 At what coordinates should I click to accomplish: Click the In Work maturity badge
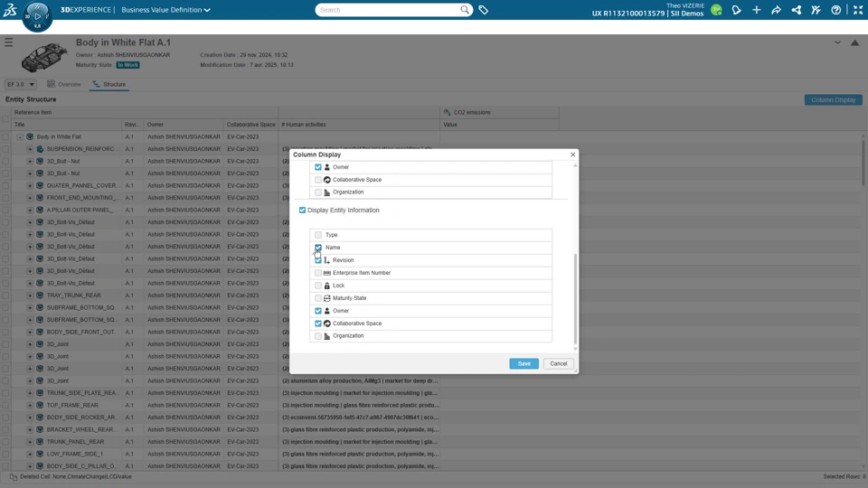click(127, 65)
